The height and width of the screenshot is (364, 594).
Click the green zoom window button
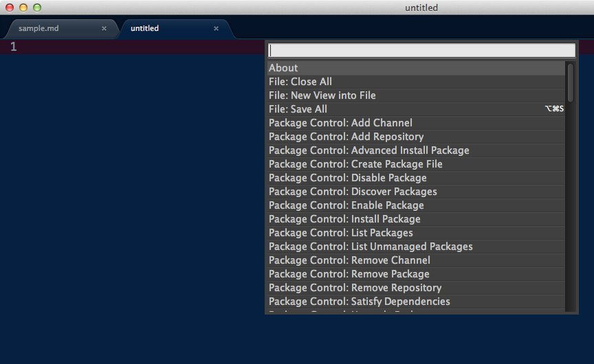pyautogui.click(x=37, y=8)
